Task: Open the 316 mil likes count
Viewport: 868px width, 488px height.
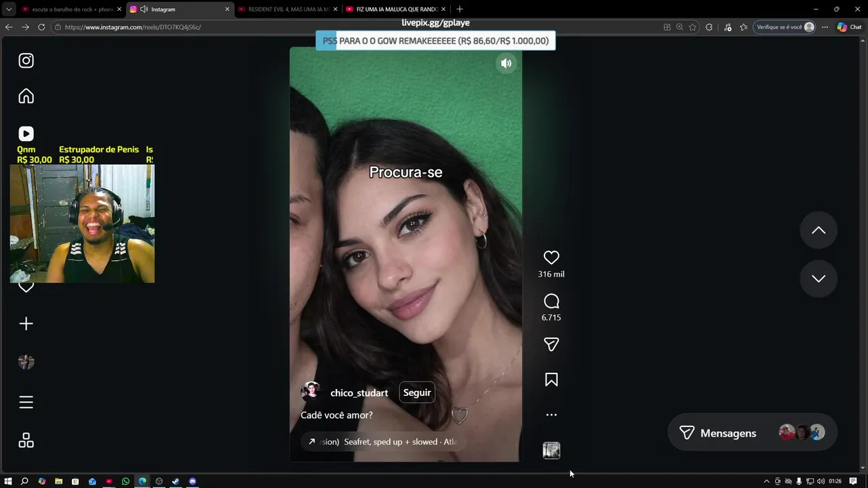Action: 551,274
